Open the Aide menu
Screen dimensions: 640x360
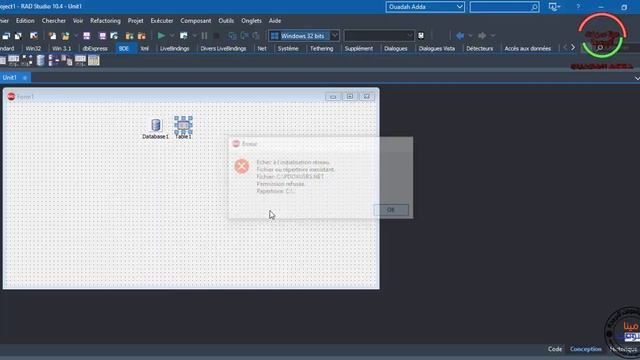[x=275, y=21]
